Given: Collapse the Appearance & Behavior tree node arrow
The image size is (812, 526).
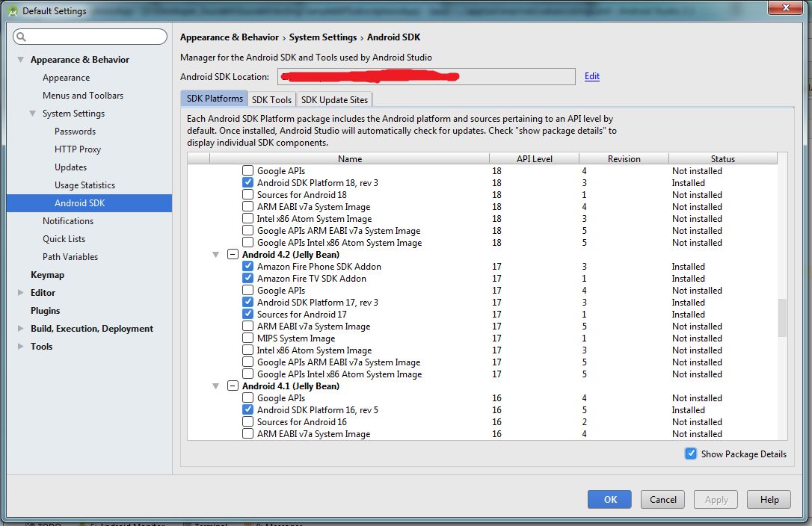Looking at the screenshot, I should [x=21, y=60].
